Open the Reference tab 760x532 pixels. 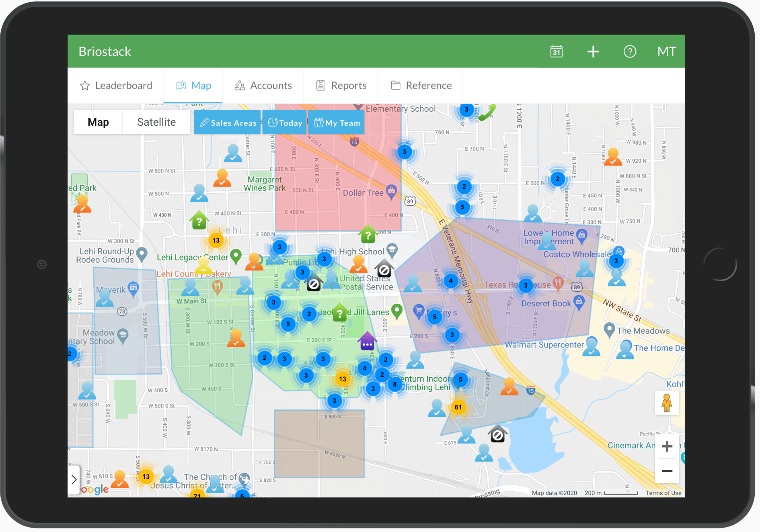pos(421,86)
